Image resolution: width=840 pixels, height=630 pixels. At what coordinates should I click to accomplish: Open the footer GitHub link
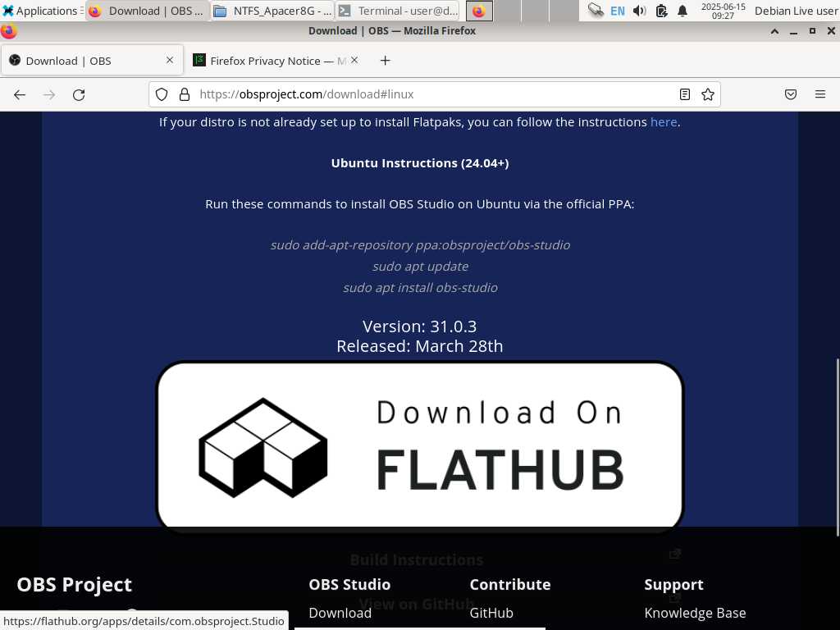coord(491,613)
